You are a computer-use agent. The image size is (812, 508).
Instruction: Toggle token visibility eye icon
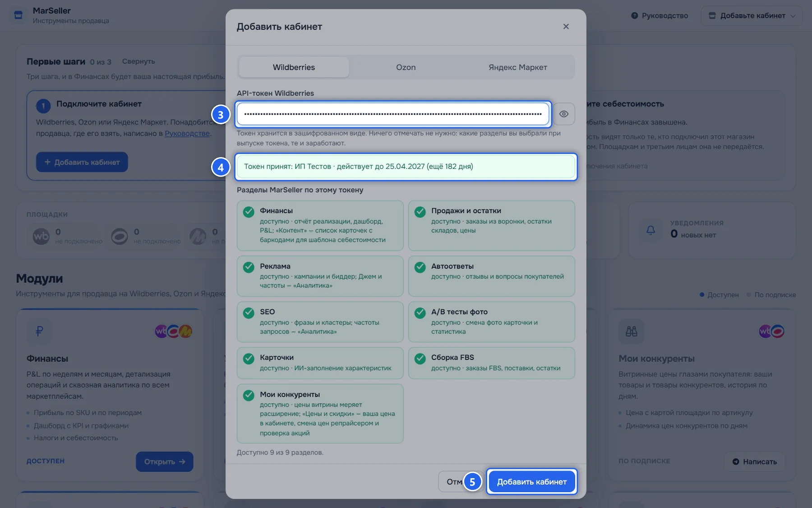click(564, 114)
